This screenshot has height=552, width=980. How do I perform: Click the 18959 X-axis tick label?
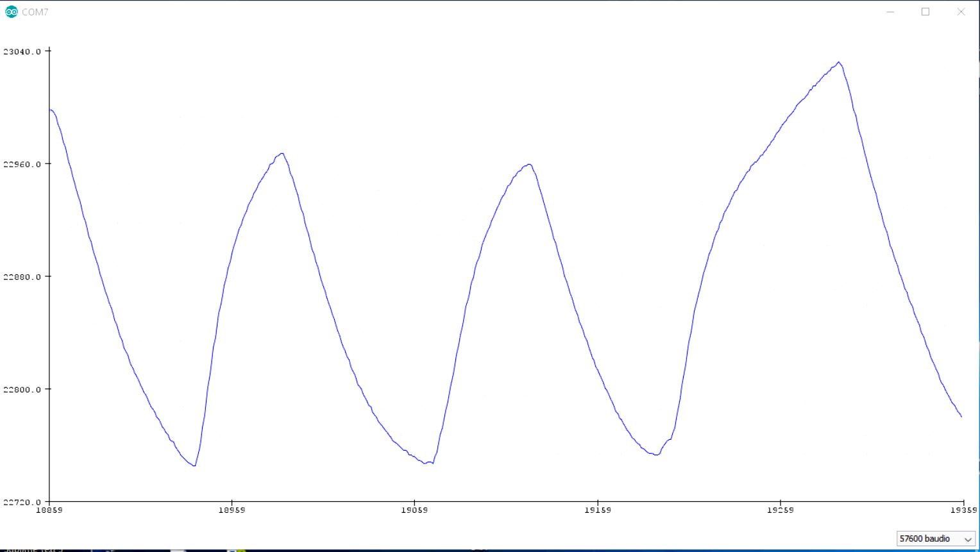(232, 510)
